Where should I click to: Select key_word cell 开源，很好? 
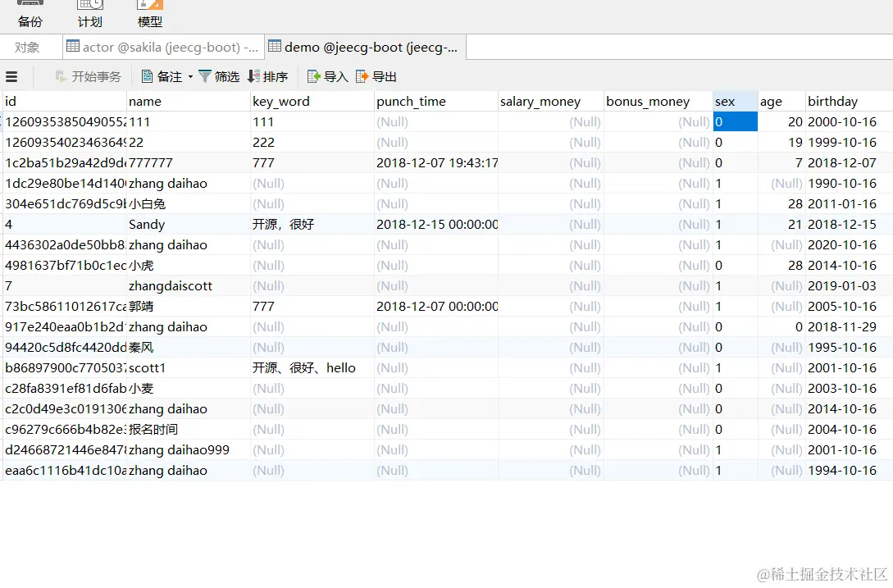click(x=312, y=225)
